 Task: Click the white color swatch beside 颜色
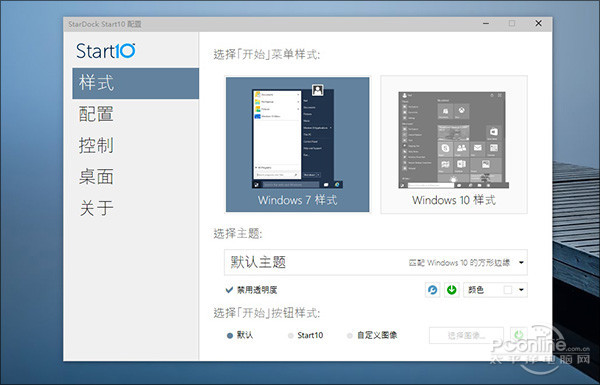click(507, 290)
